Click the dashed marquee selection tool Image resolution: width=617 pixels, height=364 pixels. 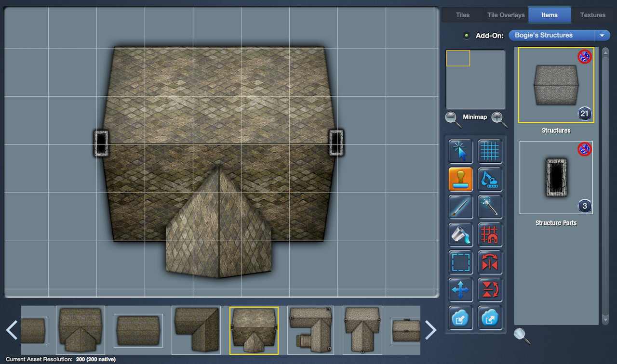pos(460,262)
